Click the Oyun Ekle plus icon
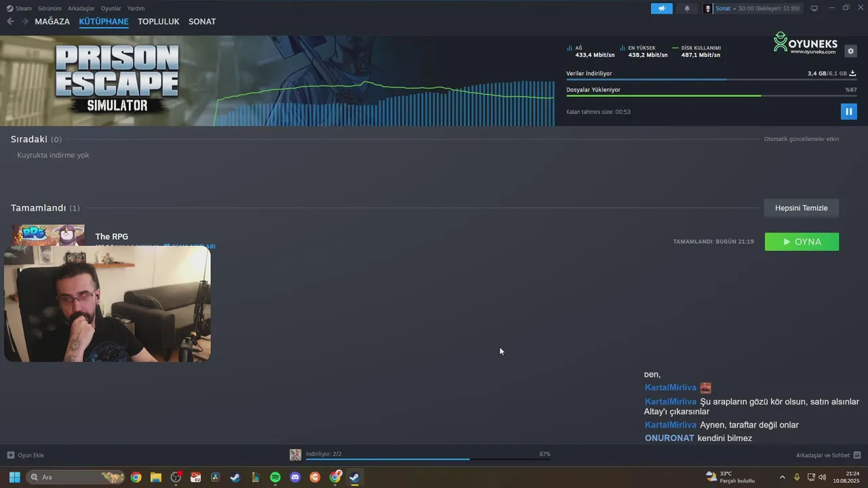 click(10, 455)
